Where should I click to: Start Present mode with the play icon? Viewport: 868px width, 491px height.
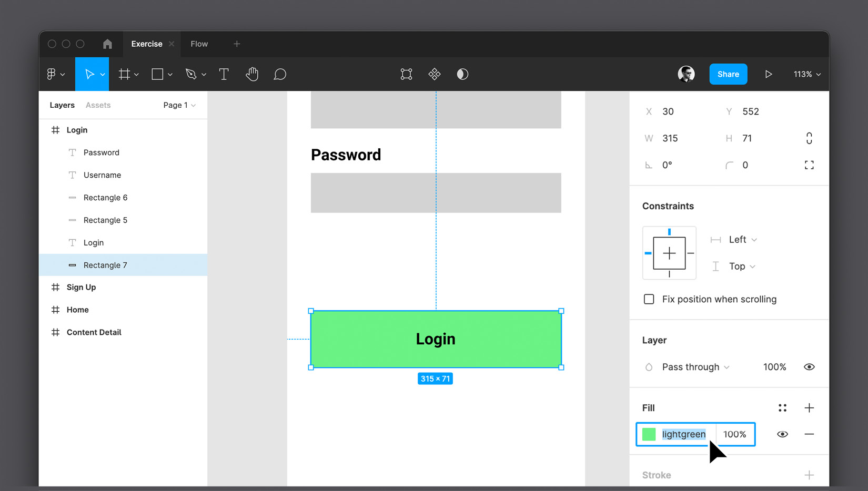tap(768, 74)
